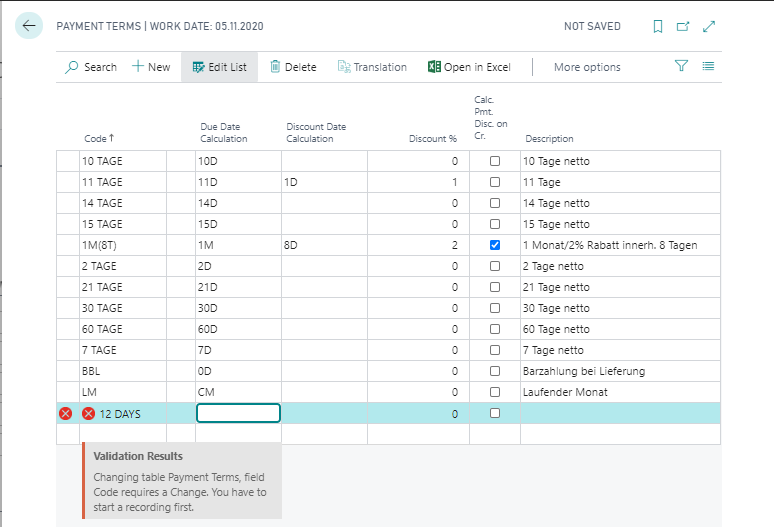Click the 12 DAYS code cell
Image resolution: width=774 pixels, height=527 pixels.
pos(123,414)
